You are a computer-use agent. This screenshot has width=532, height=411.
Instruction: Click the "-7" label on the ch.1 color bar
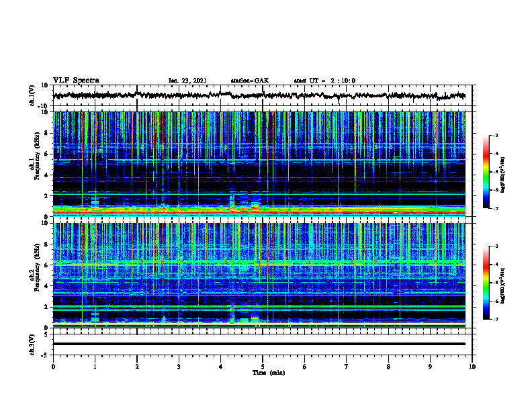tap(496, 208)
